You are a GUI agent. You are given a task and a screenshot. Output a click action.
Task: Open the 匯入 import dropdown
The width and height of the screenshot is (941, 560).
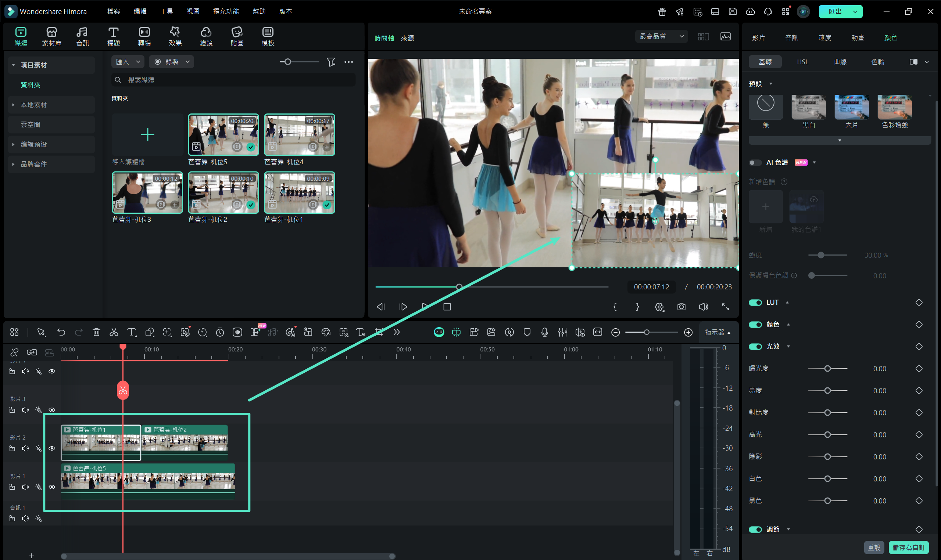pyautogui.click(x=128, y=62)
